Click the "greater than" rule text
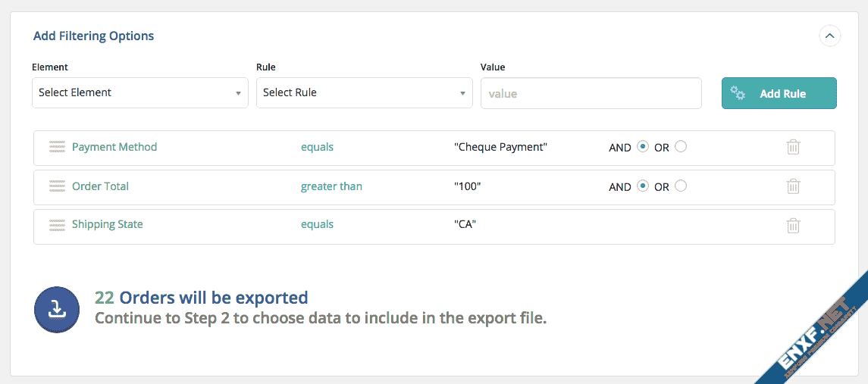868x384 pixels. click(x=331, y=186)
